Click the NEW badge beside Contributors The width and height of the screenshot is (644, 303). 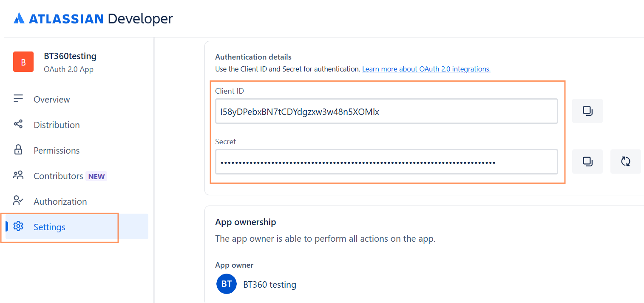96,176
